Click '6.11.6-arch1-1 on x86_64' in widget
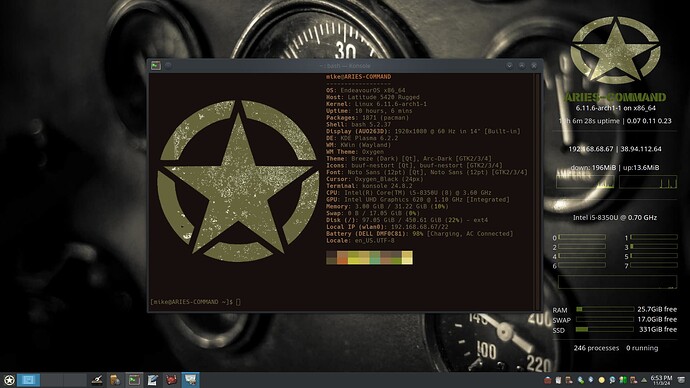Viewport: 690px width, 388px height. [616, 108]
